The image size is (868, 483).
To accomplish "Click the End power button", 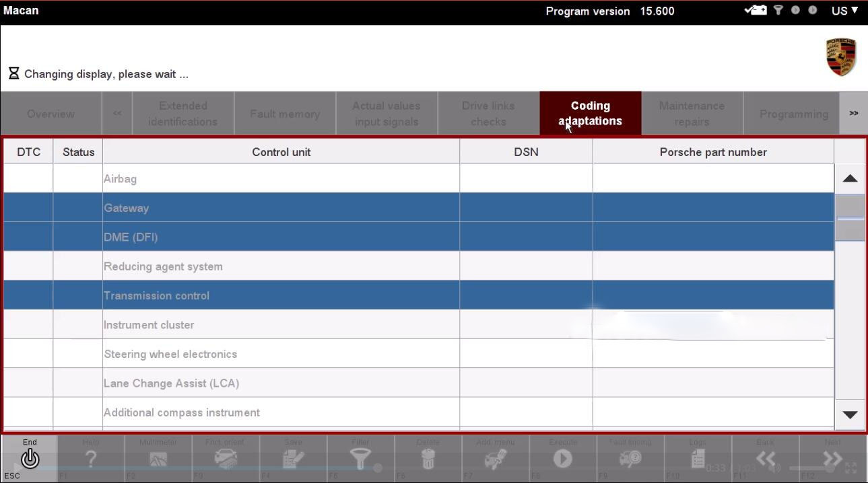I will coord(30,458).
